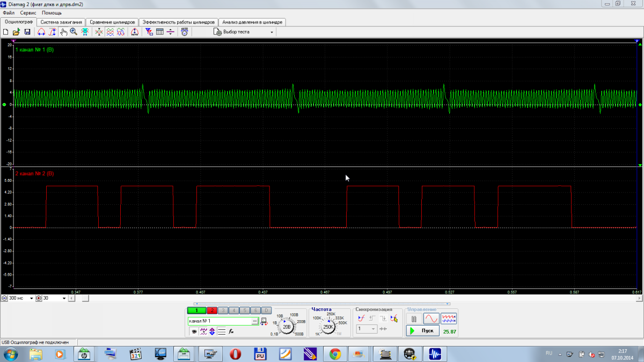
Task: Click the zoom-out minus button by time scale
Action: pyautogui.click(x=4, y=298)
